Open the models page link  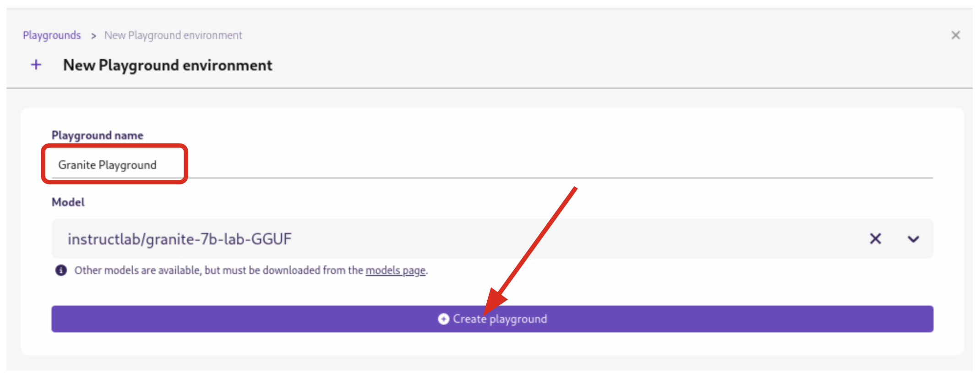[x=395, y=270]
